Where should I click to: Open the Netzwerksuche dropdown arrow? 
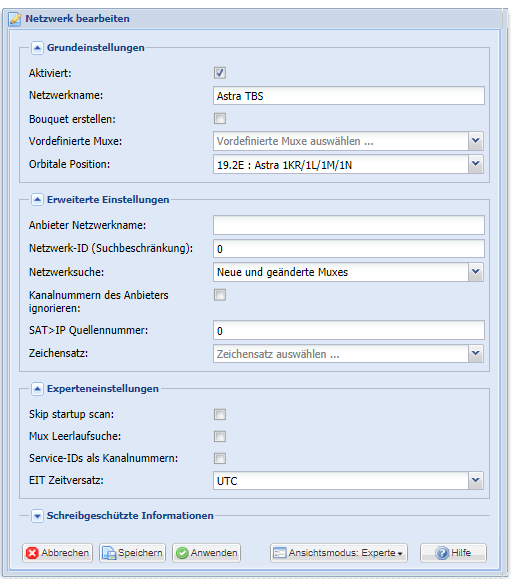point(476,272)
